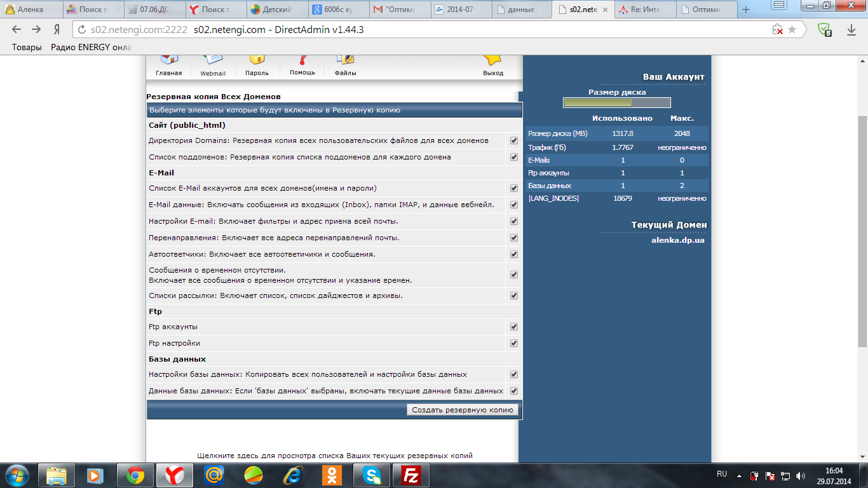This screenshot has width=868, height=488.
Task: Click the Создать резервную копию button
Action: tap(462, 410)
